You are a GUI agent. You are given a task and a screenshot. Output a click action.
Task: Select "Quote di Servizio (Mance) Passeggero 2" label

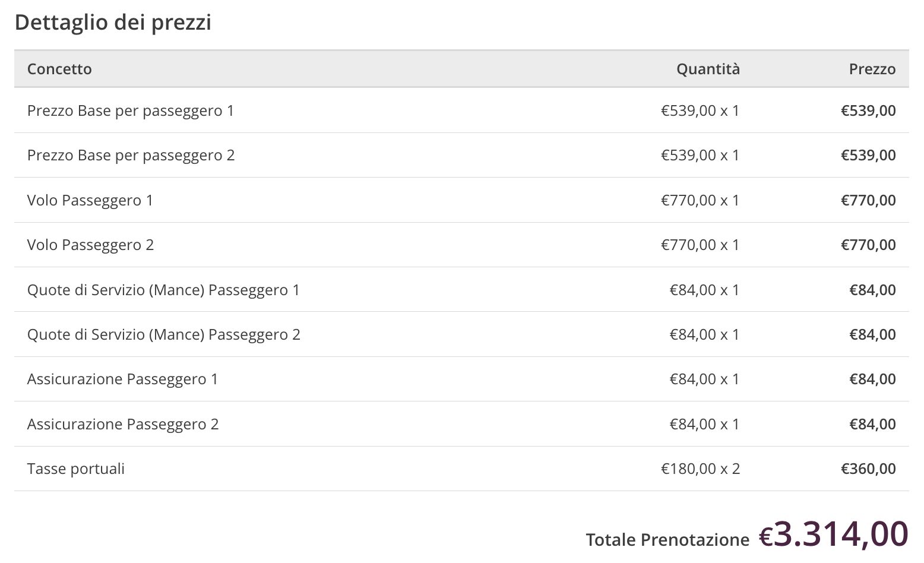(163, 335)
